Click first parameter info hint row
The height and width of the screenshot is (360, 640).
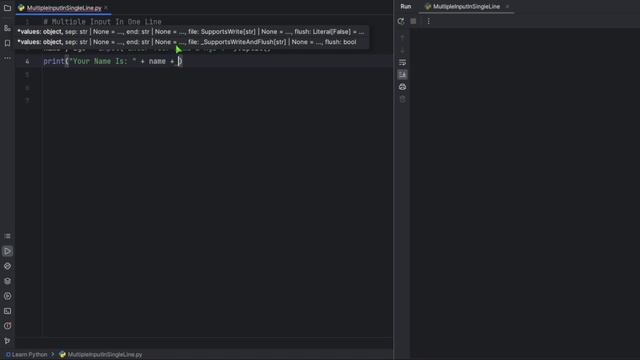pyautogui.click(x=191, y=32)
